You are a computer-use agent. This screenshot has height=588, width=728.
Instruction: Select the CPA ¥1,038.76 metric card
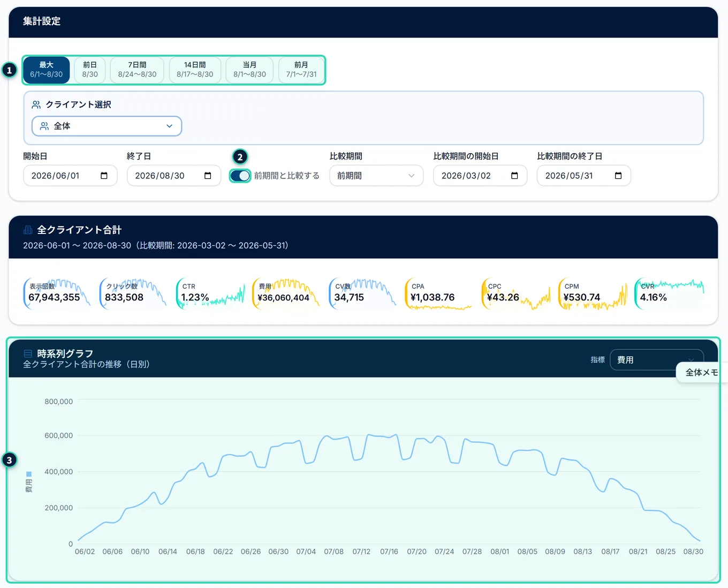pyautogui.click(x=439, y=293)
